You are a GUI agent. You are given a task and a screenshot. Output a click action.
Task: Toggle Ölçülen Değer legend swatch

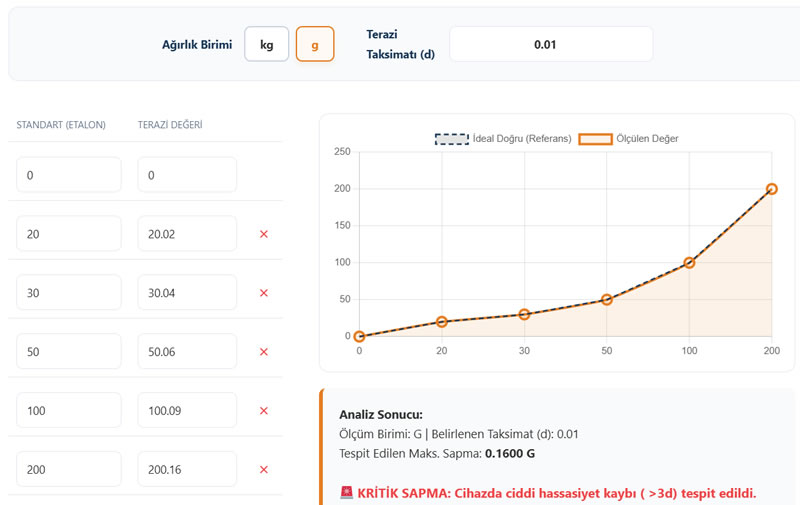pyautogui.click(x=595, y=139)
